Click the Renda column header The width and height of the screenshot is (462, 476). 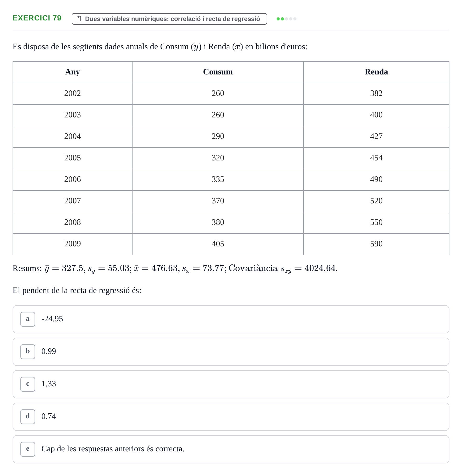point(376,72)
